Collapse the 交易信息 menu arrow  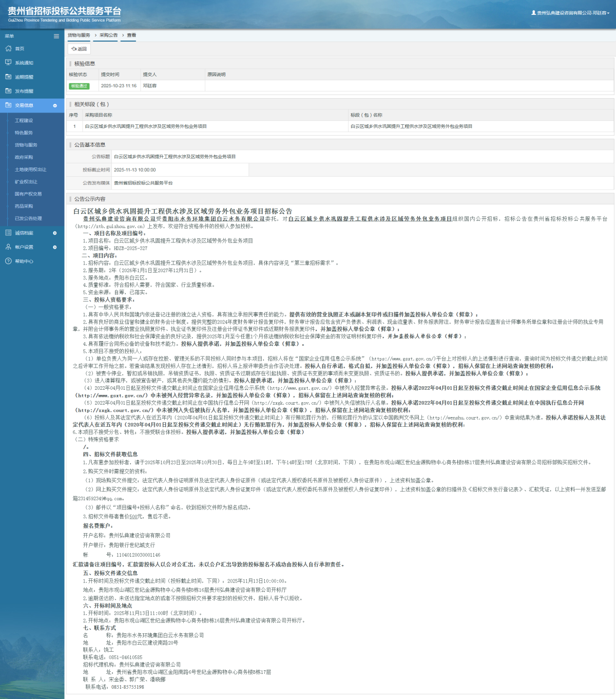[x=55, y=106]
